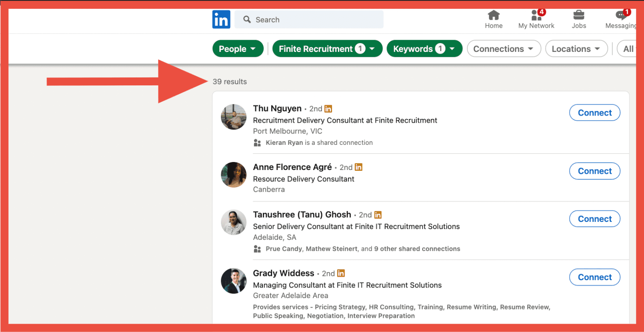
Task: Expand the People filter dropdown
Action: pyautogui.click(x=238, y=49)
